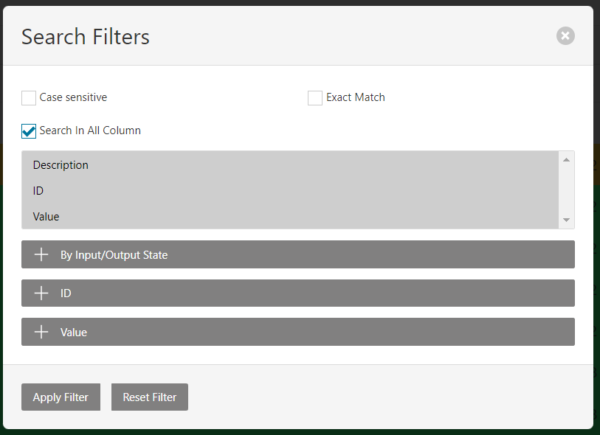Expand the Value filter section header
The image size is (600, 435).
point(300,332)
